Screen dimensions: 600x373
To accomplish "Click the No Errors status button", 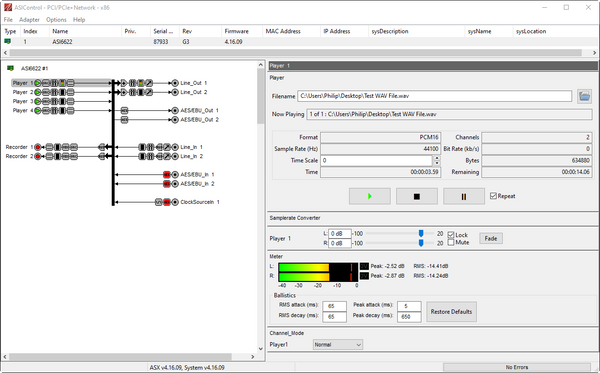I will (517, 367).
